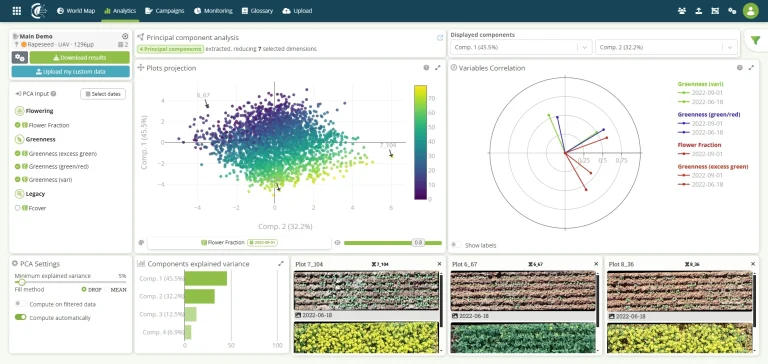Open the Glossary page
This screenshot has height=364, width=768.
pos(257,11)
